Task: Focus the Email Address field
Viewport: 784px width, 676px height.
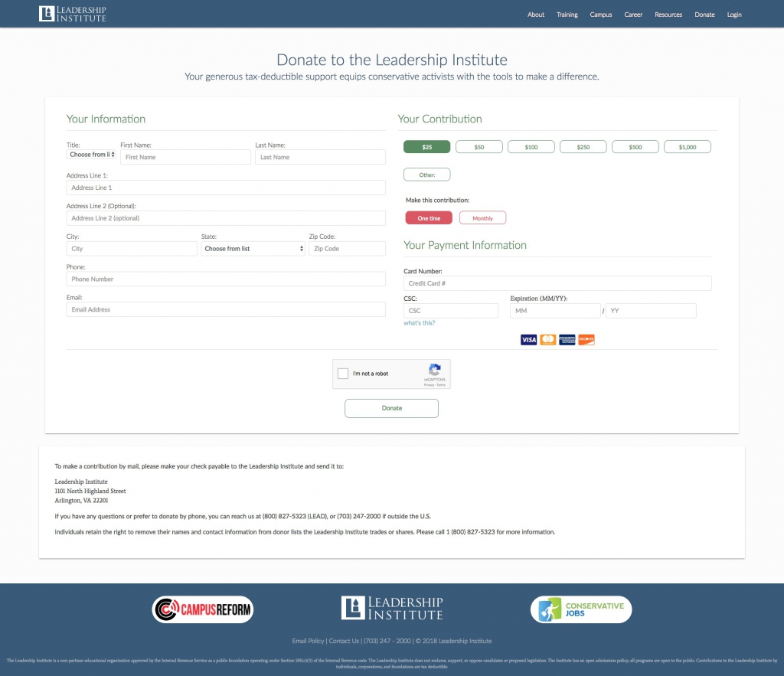Action: pos(226,309)
